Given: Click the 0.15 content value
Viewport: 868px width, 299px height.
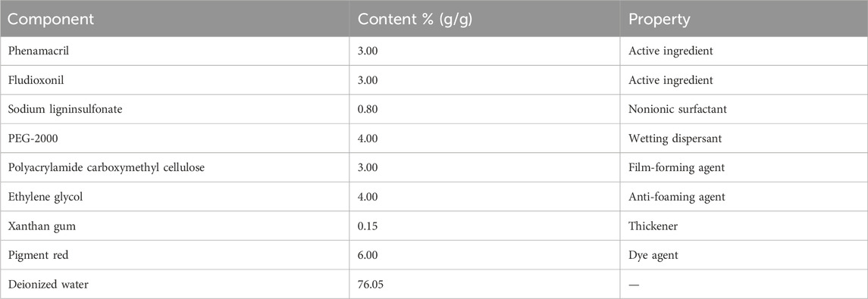Looking at the screenshot, I should pos(368,226).
